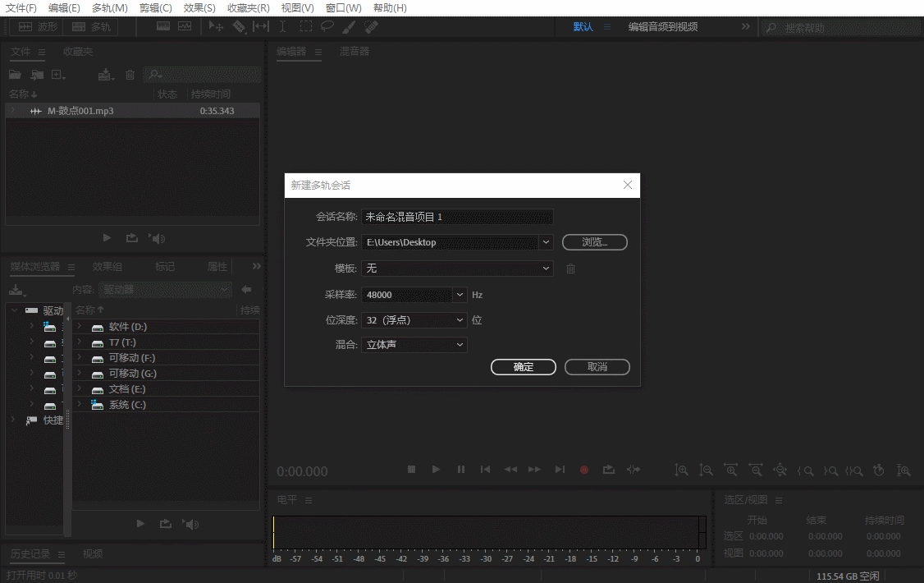Screen dimensions: 924x583
Task: Click the 浏览... browse button
Action: 595,242
